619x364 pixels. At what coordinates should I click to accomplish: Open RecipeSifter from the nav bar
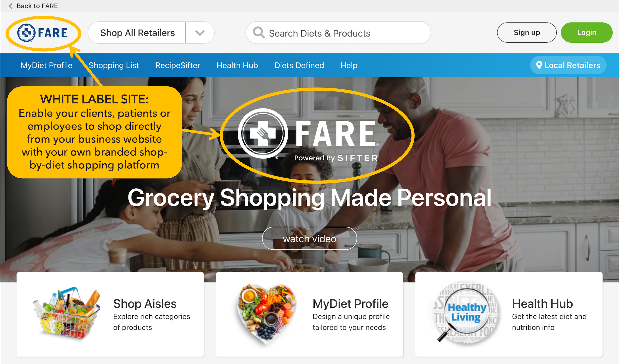[178, 65]
